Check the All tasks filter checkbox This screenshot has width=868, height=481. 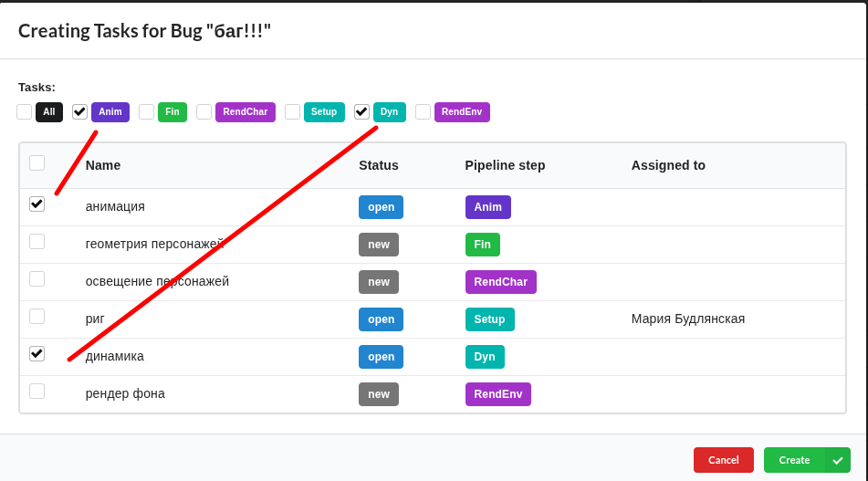[x=25, y=111]
